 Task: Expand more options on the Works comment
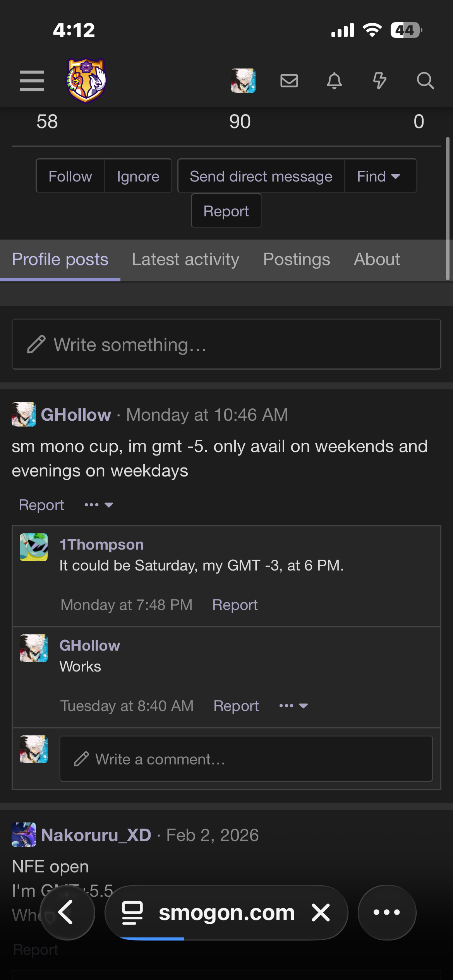pos(293,706)
